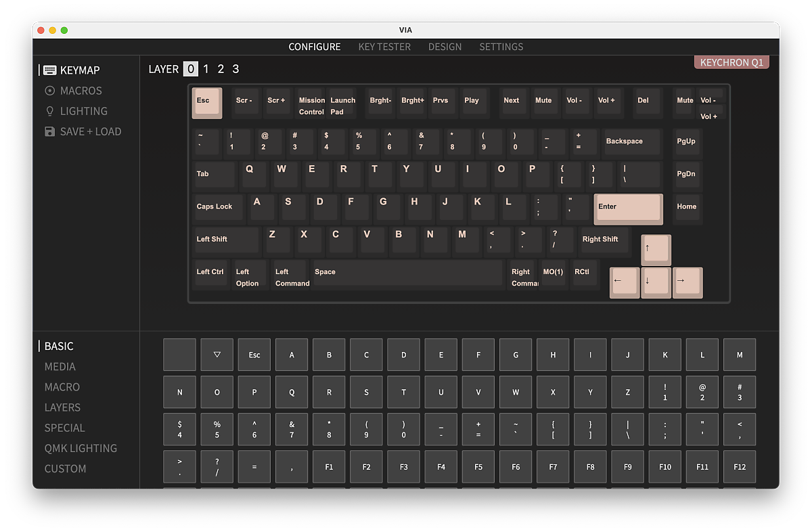Pick the $ 4 keycode in palette
The height and width of the screenshot is (532, 812).
(x=179, y=429)
